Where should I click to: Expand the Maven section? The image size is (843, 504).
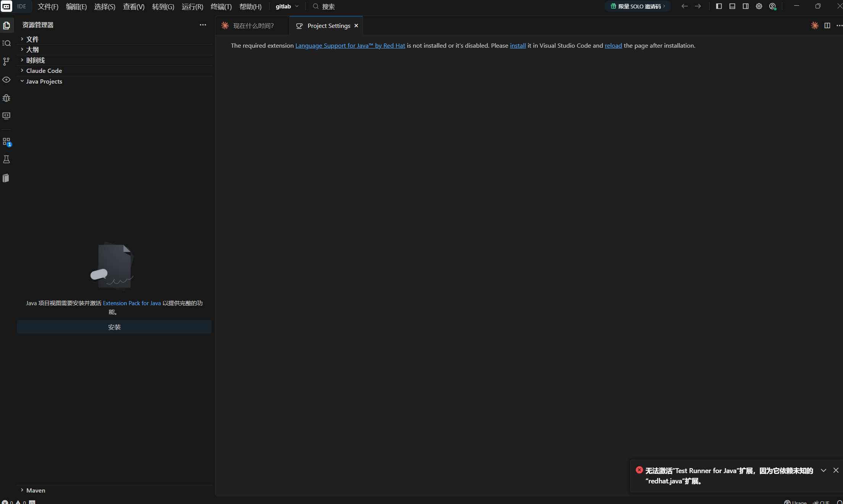pos(36,490)
